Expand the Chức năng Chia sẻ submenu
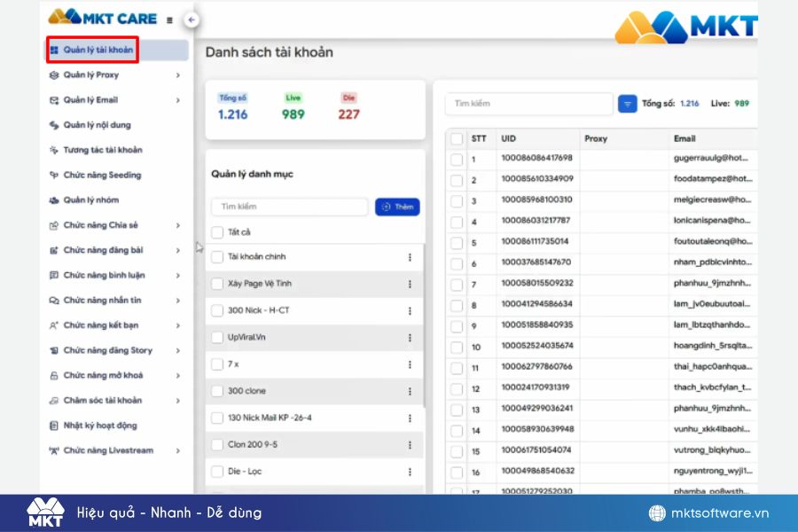The image size is (798, 532). click(x=178, y=226)
